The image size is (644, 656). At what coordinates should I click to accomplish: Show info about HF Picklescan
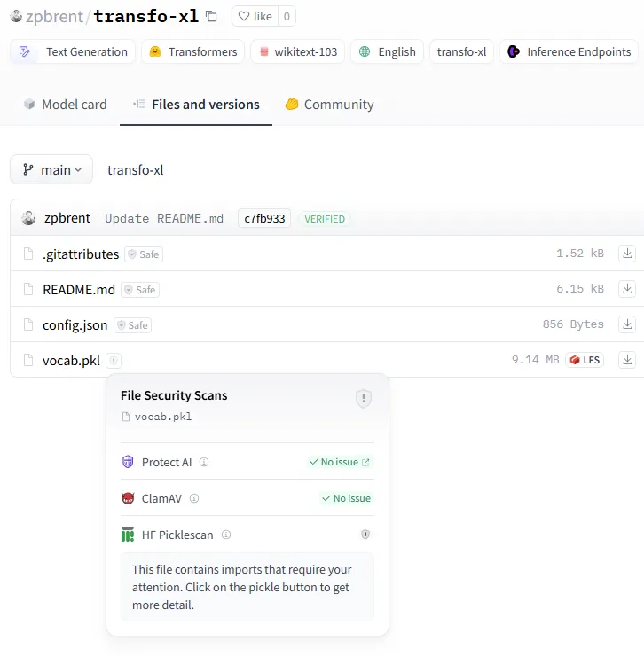[226, 535]
